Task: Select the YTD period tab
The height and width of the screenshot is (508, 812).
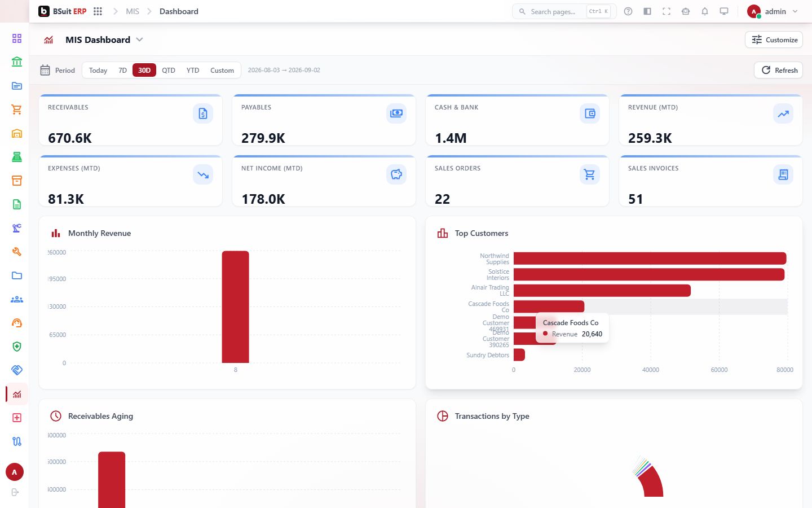Action: 193,70
